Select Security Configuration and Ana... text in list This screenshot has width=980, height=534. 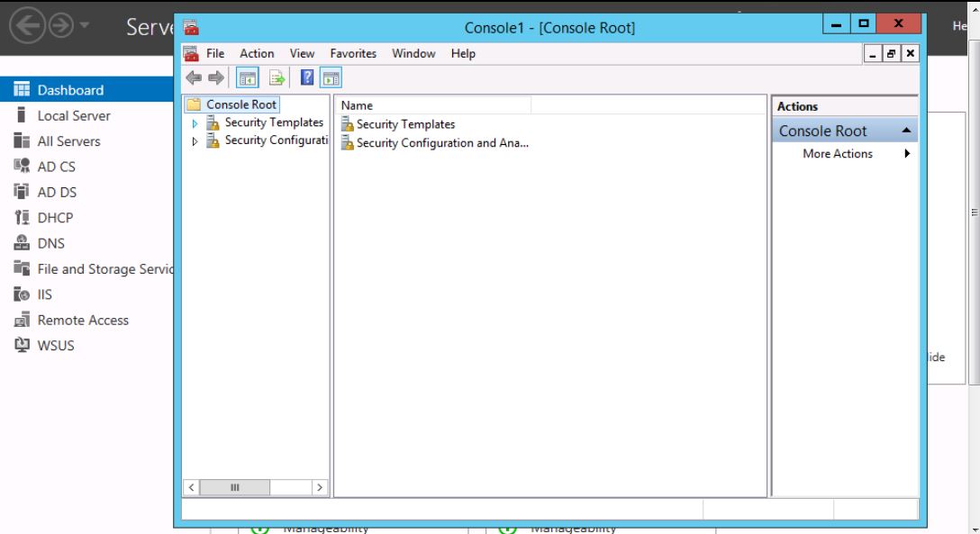(x=442, y=143)
